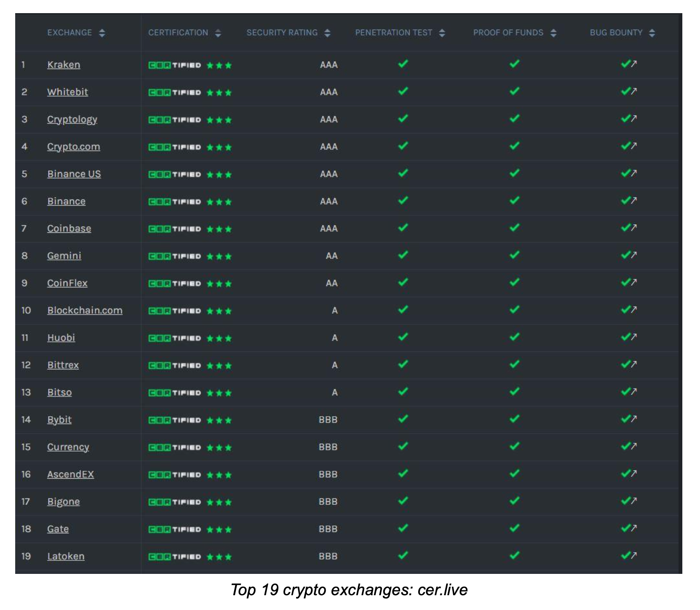Open the AscendEX exchange link
The width and height of the screenshot is (700, 610).
click(x=71, y=475)
